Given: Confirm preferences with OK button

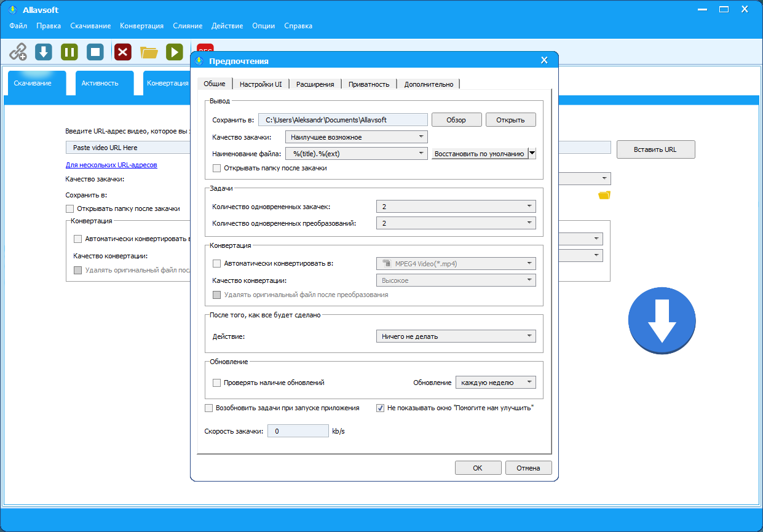Looking at the screenshot, I should 478,468.
